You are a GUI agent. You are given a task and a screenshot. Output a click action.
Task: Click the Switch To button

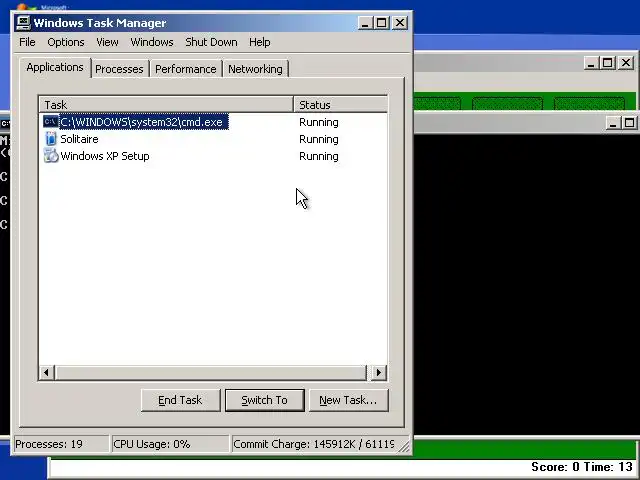(x=264, y=400)
